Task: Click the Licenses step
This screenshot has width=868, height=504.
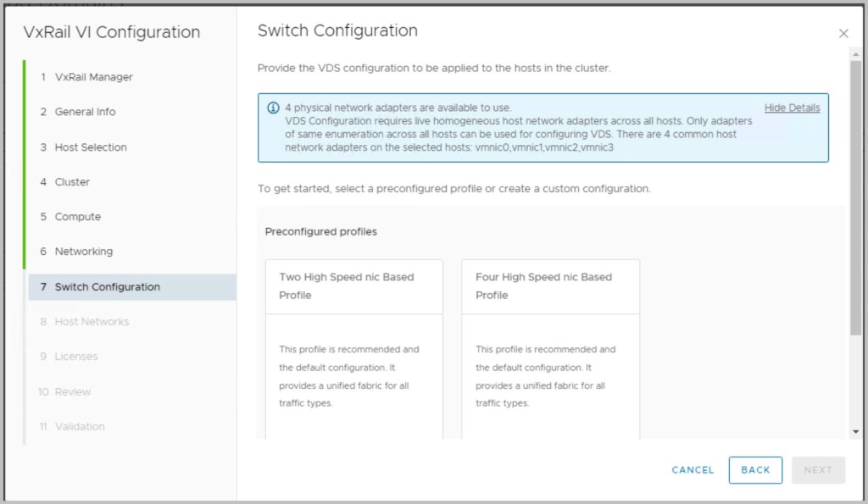Action: (75, 357)
